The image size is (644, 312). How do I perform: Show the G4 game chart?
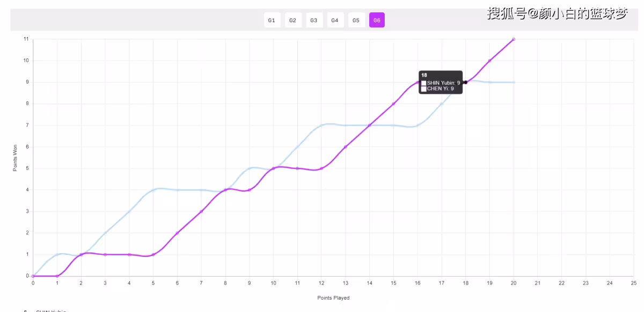click(x=335, y=20)
